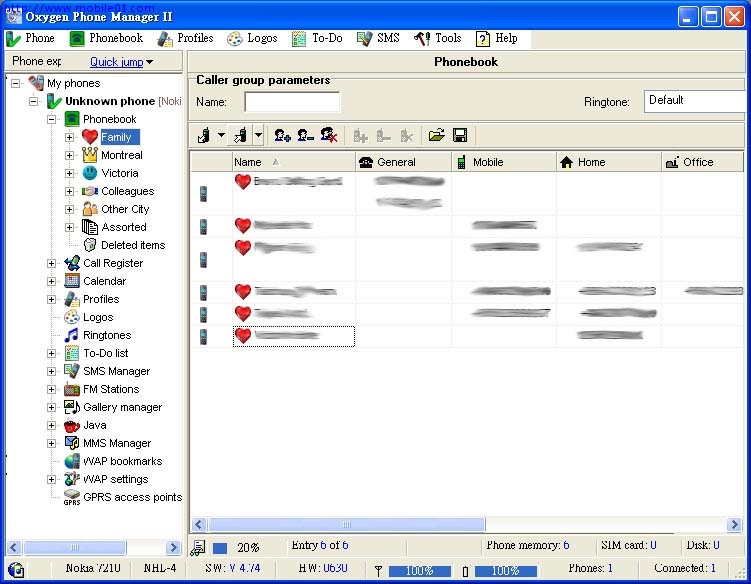Click the caller group Name field

click(292, 102)
